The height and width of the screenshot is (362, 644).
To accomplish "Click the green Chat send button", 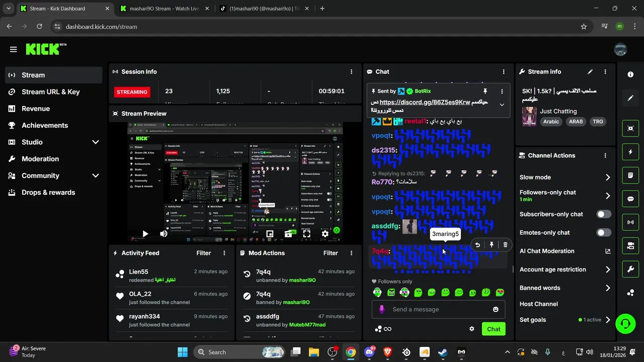I will click(x=494, y=329).
